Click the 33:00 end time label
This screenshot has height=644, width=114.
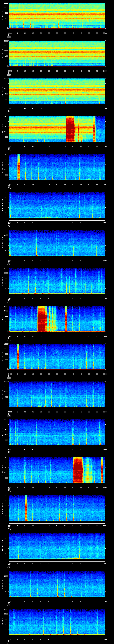pyautogui.click(x=105, y=412)
